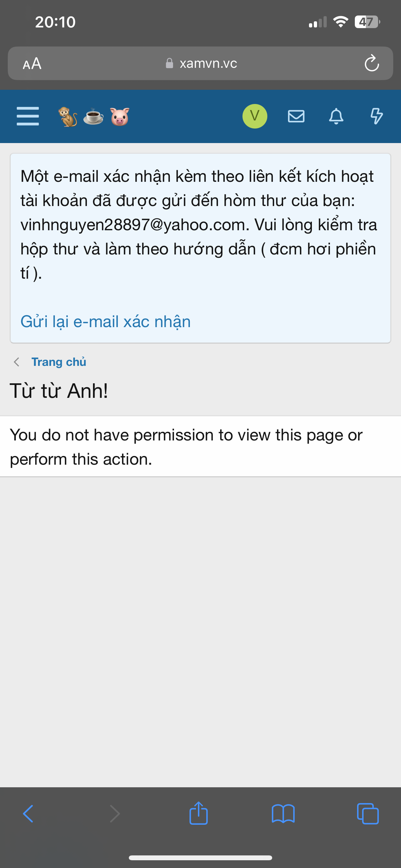The height and width of the screenshot is (868, 401).
Task: Open the inbox envelope icon
Action: [x=296, y=116]
